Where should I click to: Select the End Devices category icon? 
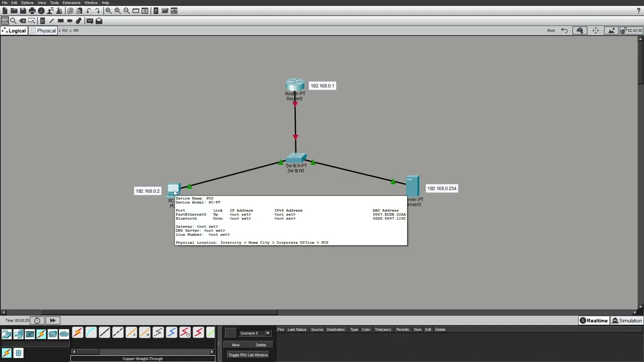(18, 334)
